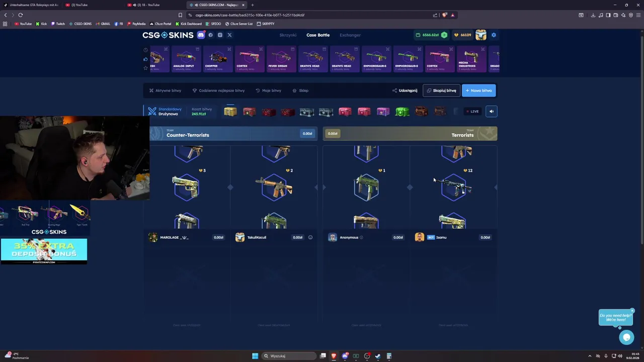
Task: Open Steam from the taskbar
Action: 378,356
